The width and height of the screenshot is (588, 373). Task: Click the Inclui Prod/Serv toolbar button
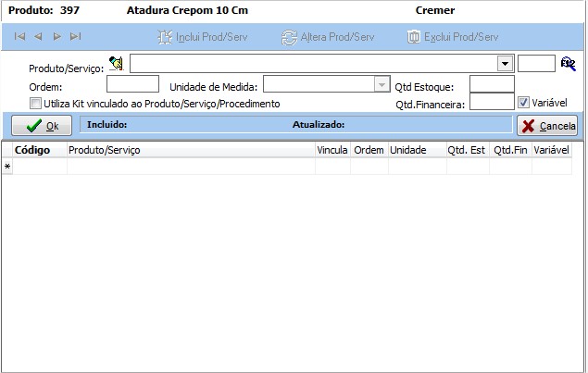pos(201,37)
